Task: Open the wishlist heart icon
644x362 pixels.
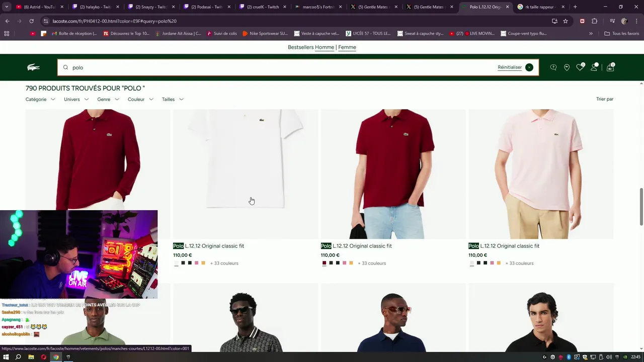Action: point(580,67)
